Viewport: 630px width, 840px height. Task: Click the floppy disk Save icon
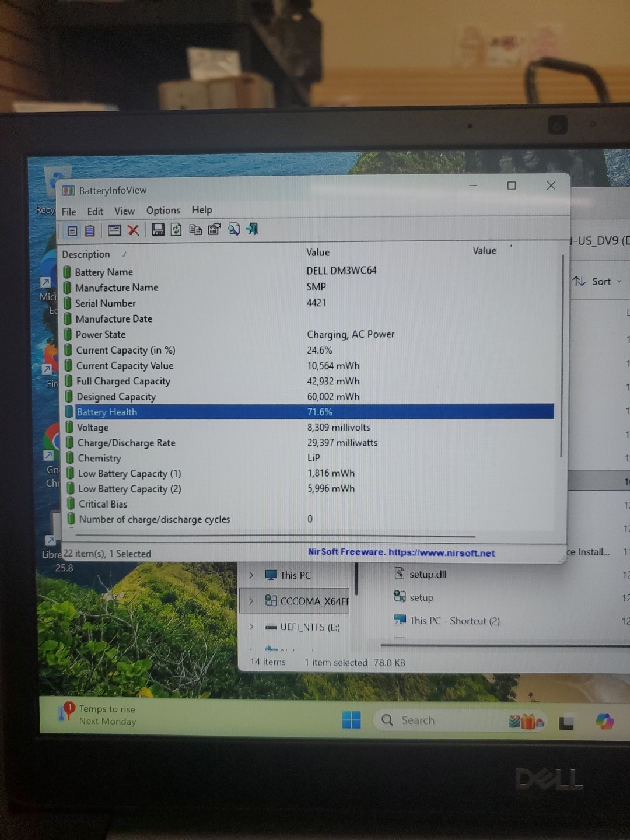tap(158, 230)
